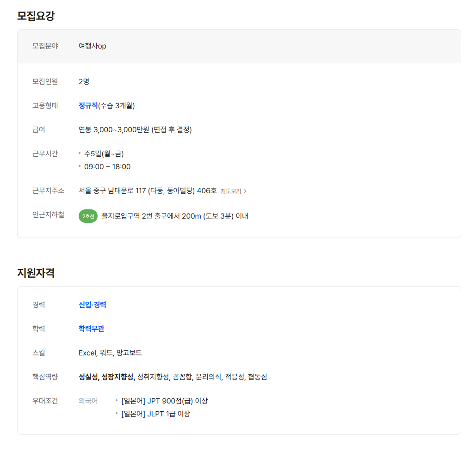476x452 pixels.
Task: Click the 09:00 ~ 18:00 working hours
Action: tap(107, 166)
